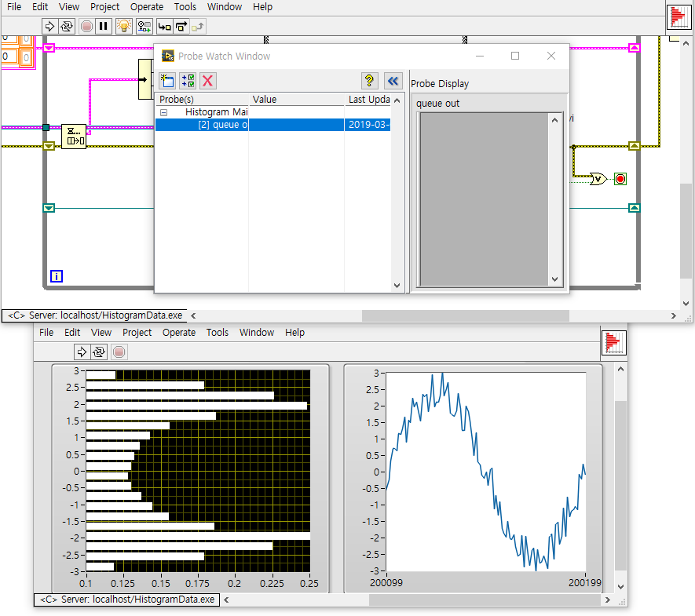Click the Run arrow in the block diagram toolbar
The image size is (695, 616).
coord(49,26)
